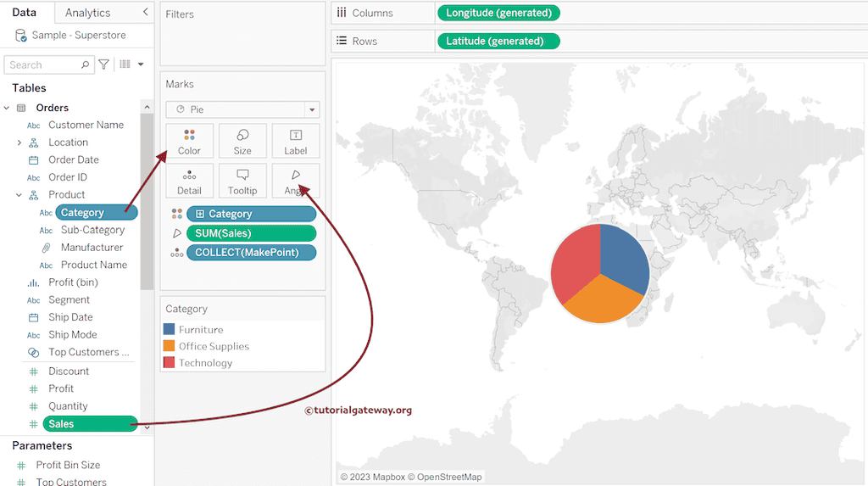Click the Product hierarchy icon
This screenshot has height=486, width=868.
coord(34,195)
